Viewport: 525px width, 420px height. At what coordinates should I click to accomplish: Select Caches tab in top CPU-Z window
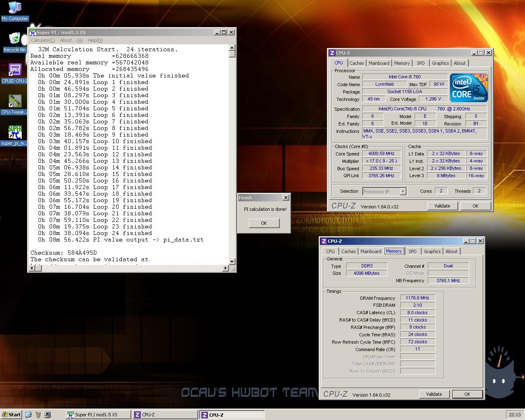click(x=356, y=63)
